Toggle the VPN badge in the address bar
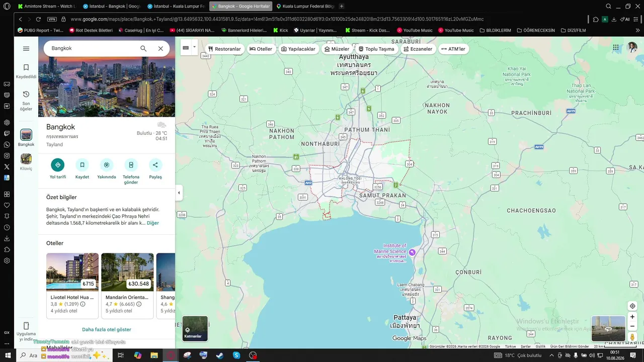 52,19
